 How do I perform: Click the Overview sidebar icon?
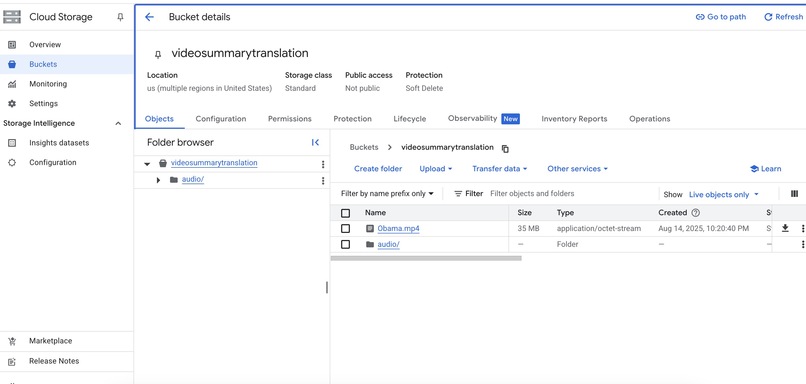[x=12, y=45]
